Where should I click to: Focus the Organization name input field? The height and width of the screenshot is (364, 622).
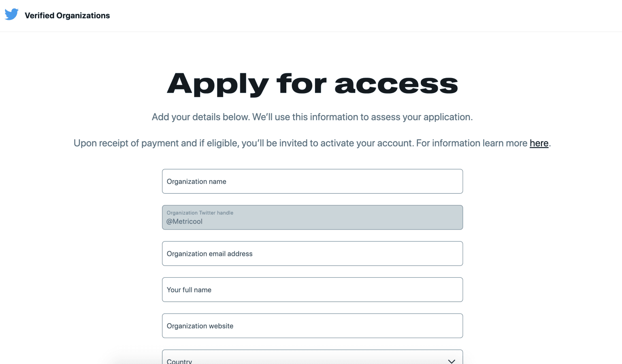312,181
